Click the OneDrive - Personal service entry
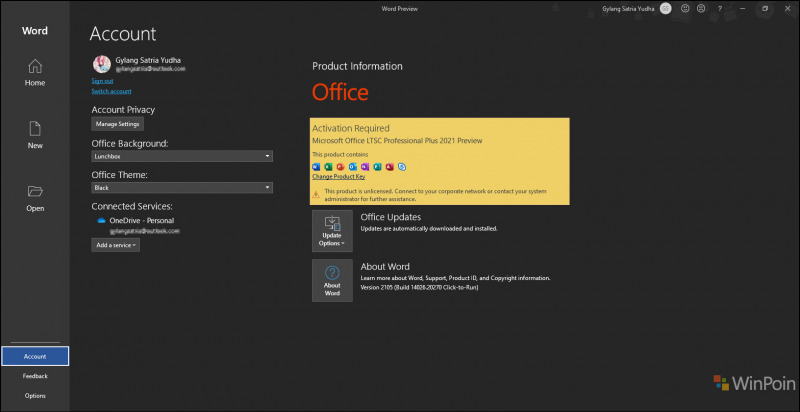This screenshot has width=800, height=412. click(x=142, y=221)
